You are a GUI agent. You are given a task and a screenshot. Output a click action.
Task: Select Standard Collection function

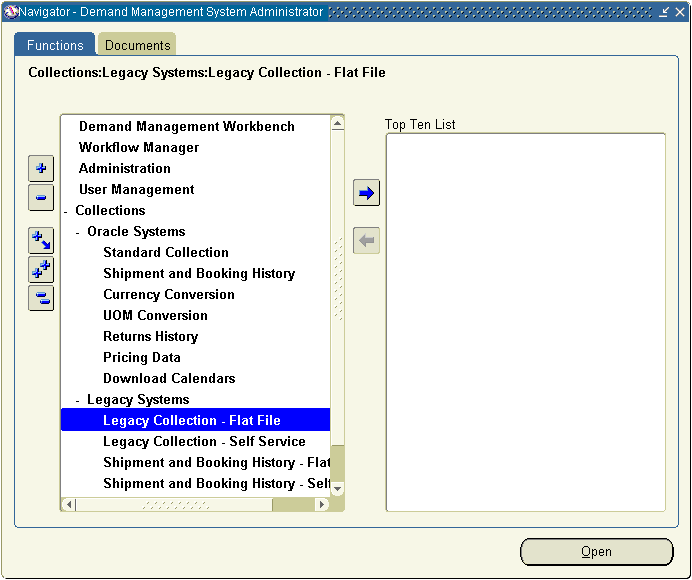click(166, 252)
